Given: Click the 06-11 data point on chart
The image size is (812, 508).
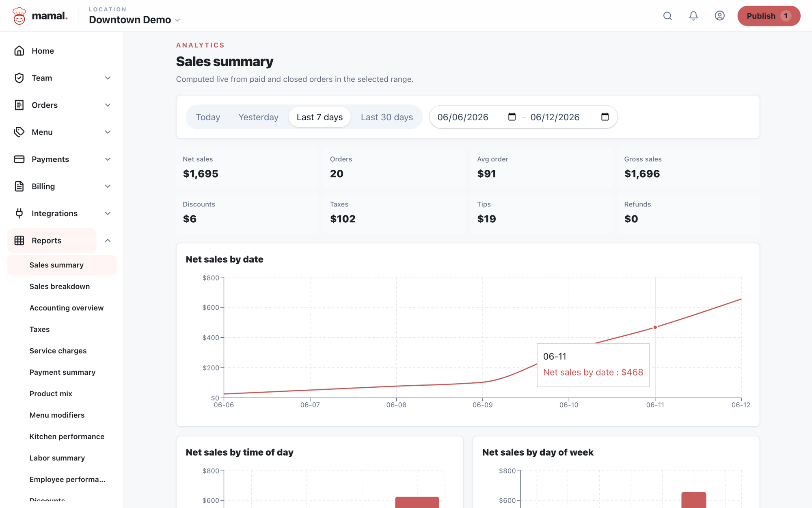Looking at the screenshot, I should pos(655,327).
